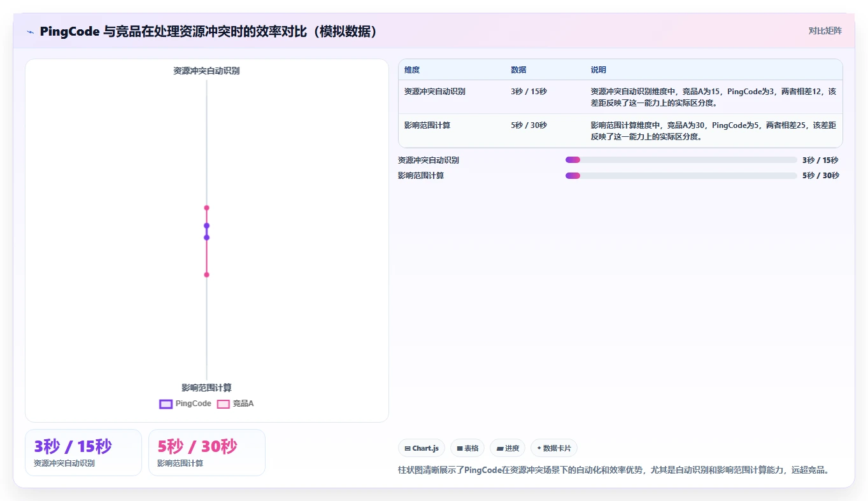Image resolution: width=868 pixels, height=501 pixels.
Task: Open the 3秒 / 15秒 data card
Action: (x=83, y=453)
